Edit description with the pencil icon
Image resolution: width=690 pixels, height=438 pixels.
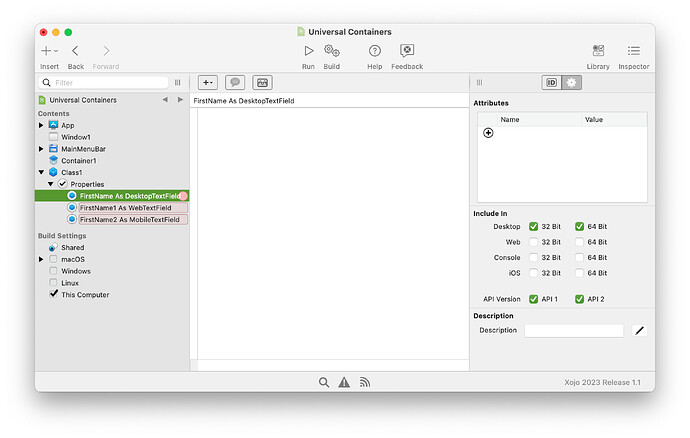[639, 330]
